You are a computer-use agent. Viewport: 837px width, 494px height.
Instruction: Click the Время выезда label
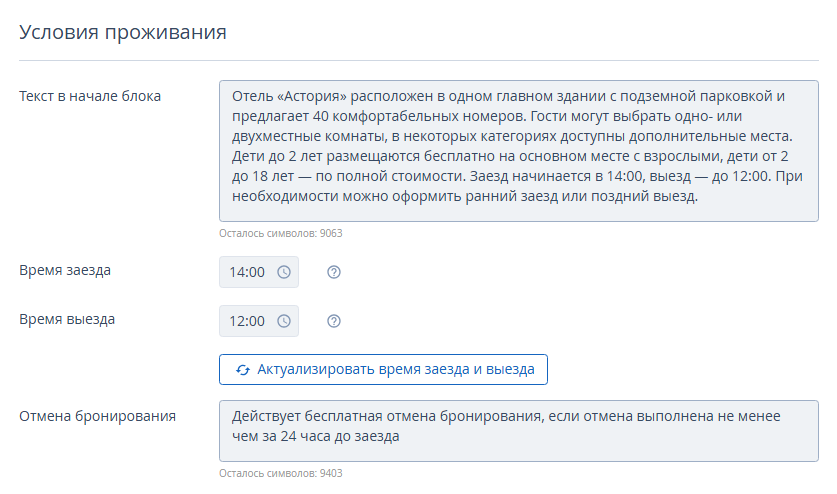(67, 319)
